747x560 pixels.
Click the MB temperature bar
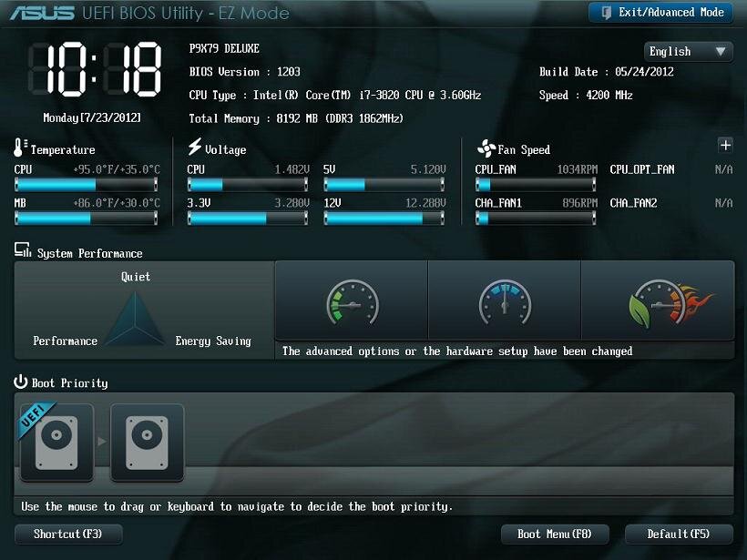coord(87,219)
